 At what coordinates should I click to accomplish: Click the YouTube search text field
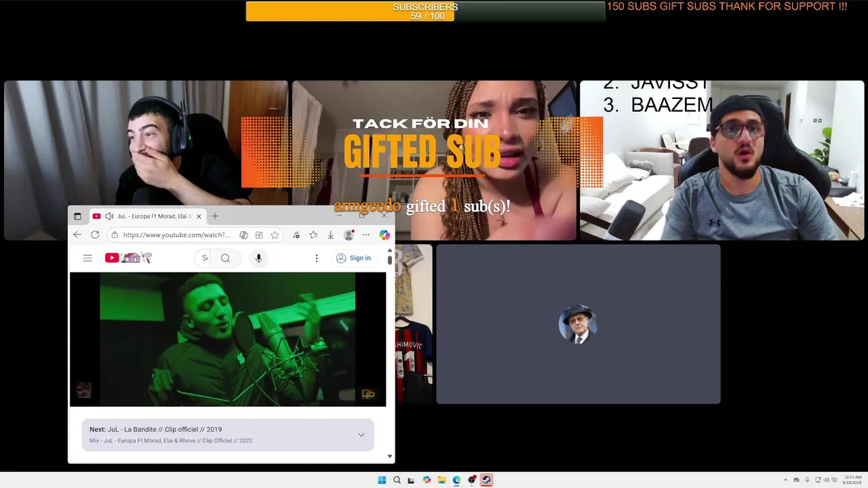pos(202,258)
